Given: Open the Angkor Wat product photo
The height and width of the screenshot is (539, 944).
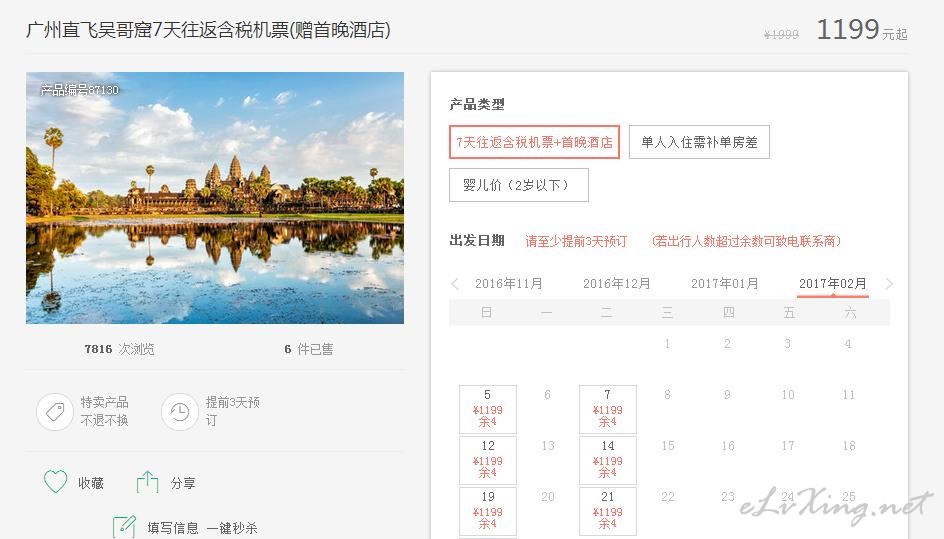Looking at the screenshot, I should 215,198.
